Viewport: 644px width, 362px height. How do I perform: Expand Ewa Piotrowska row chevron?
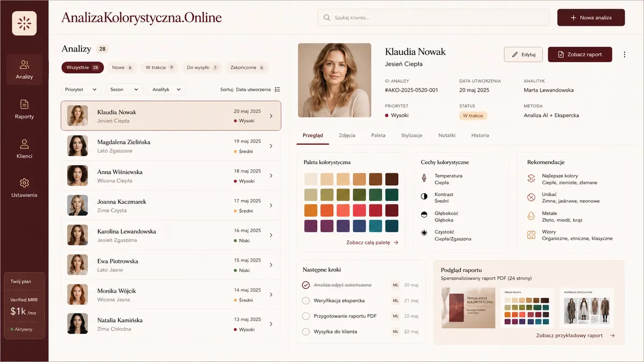click(271, 265)
